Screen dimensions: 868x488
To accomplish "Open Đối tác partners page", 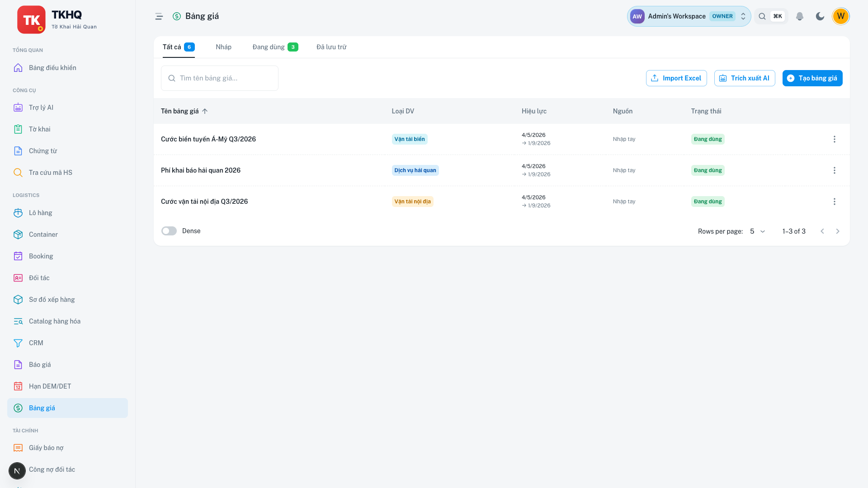I will (67, 278).
